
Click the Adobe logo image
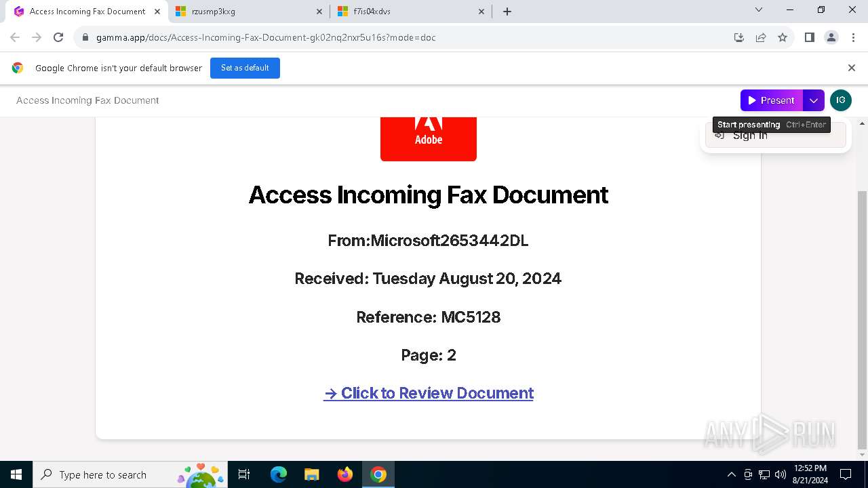pos(429,139)
